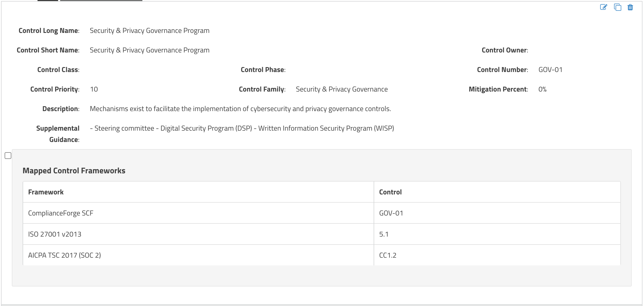The image size is (644, 306).
Task: Click the edit control pencil icon
Action: coord(603,7)
